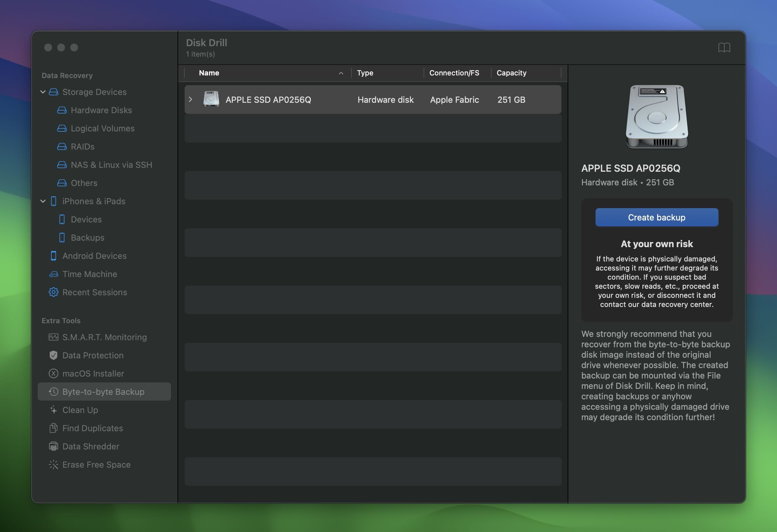The width and height of the screenshot is (777, 532).
Task: Show the RAIDs category
Action: [x=83, y=146]
